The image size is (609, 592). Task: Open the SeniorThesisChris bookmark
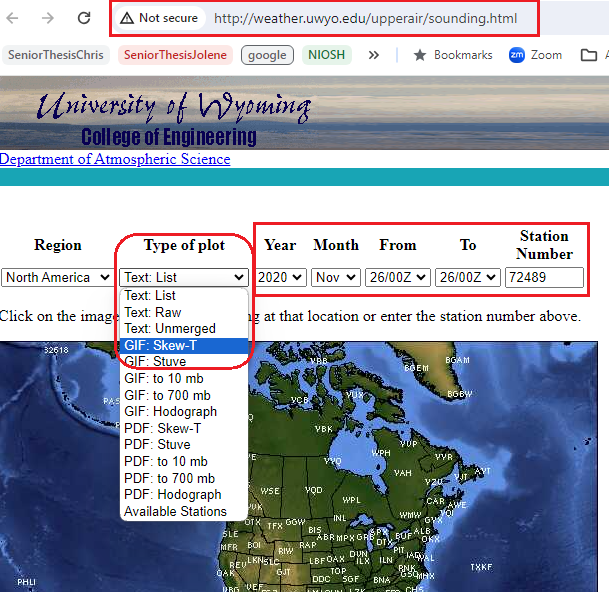tap(55, 55)
